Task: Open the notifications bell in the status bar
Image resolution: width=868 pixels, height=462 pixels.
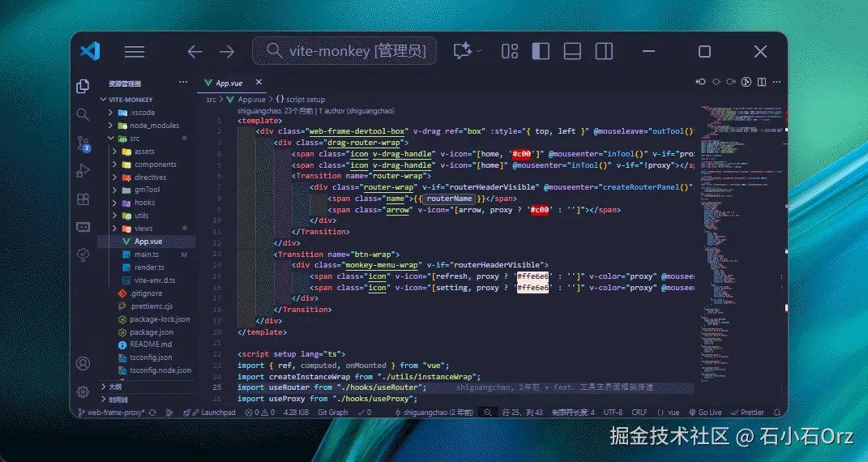Action: 777,413
